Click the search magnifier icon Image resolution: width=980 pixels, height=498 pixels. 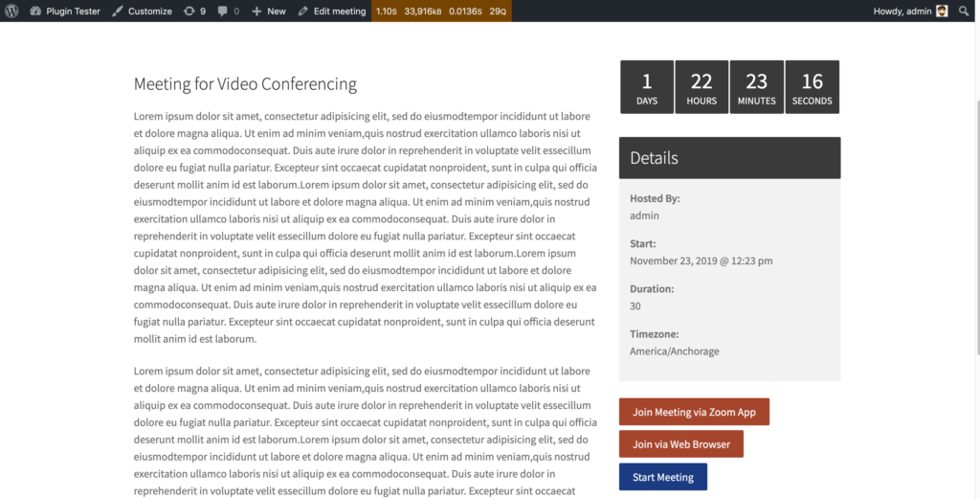tap(965, 11)
